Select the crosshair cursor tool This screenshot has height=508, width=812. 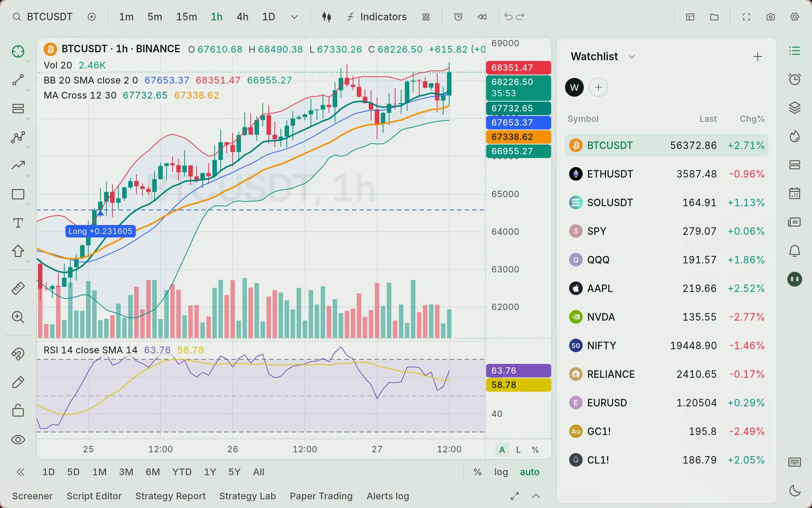tap(18, 51)
